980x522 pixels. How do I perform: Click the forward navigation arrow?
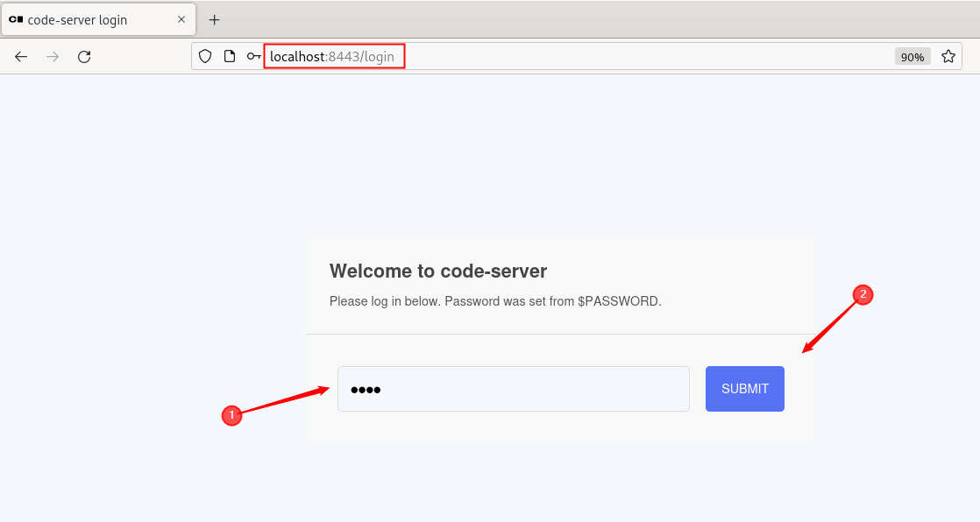pyautogui.click(x=53, y=57)
